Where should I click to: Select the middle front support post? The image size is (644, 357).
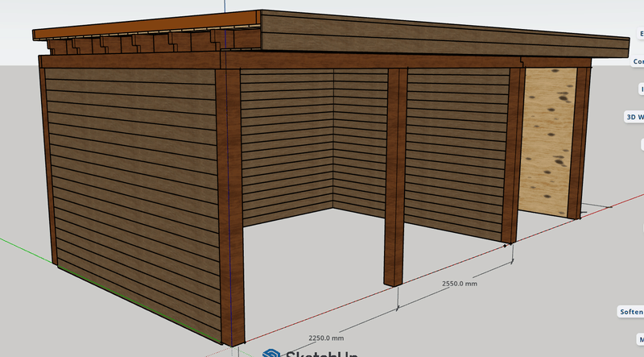point(396,176)
